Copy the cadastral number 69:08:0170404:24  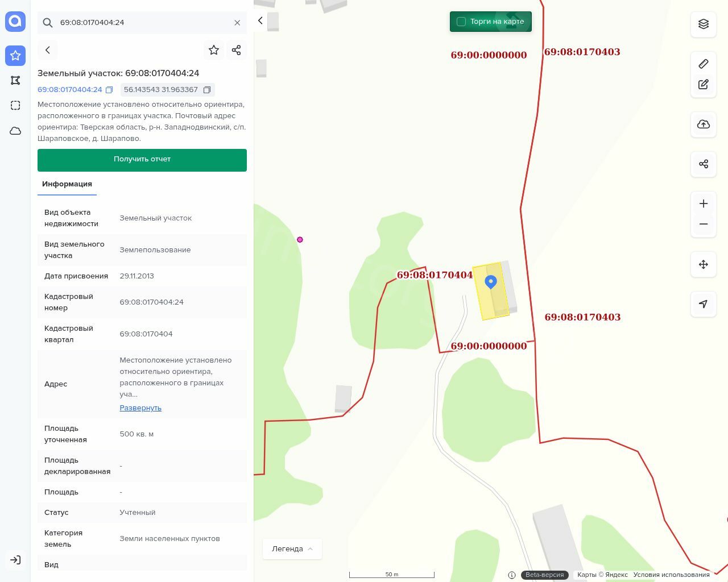click(109, 90)
